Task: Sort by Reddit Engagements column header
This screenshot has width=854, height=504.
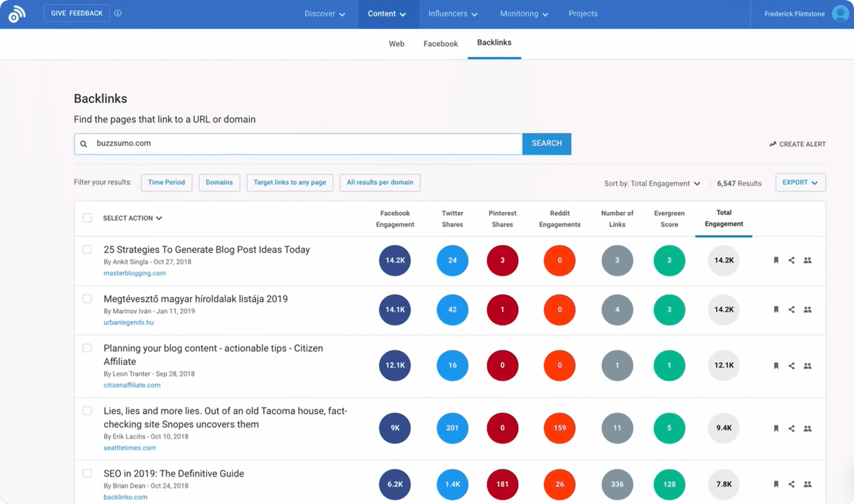Action: pyautogui.click(x=560, y=219)
